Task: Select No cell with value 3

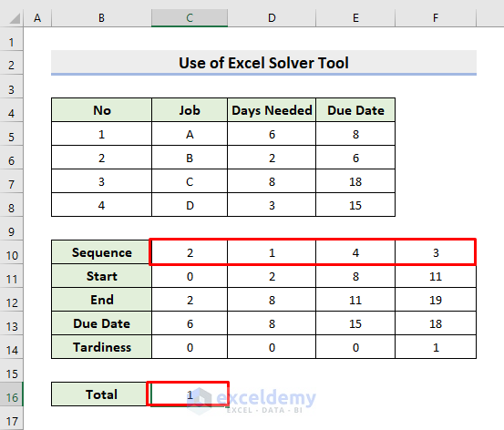Action: coord(101,181)
